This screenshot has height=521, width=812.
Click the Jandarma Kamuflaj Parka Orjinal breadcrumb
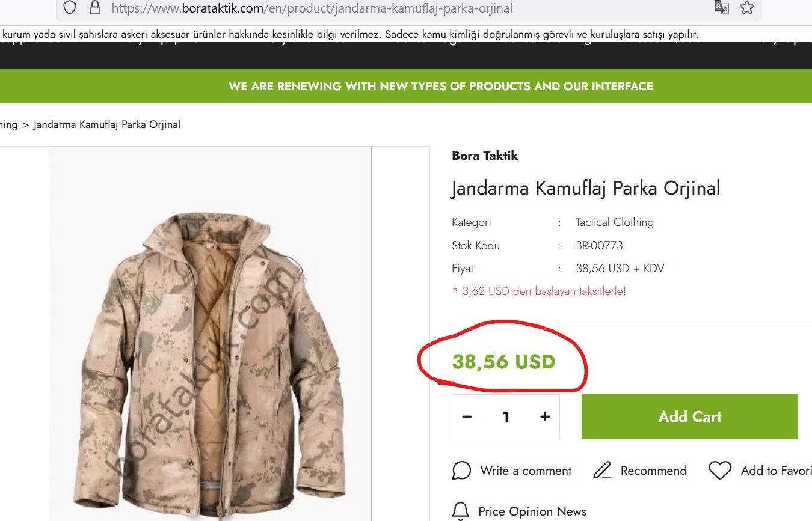(106, 124)
